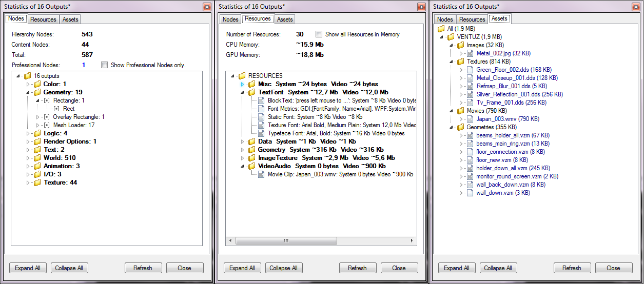
Task: Click the folder icon next to World: 510
Action: pos(37,158)
